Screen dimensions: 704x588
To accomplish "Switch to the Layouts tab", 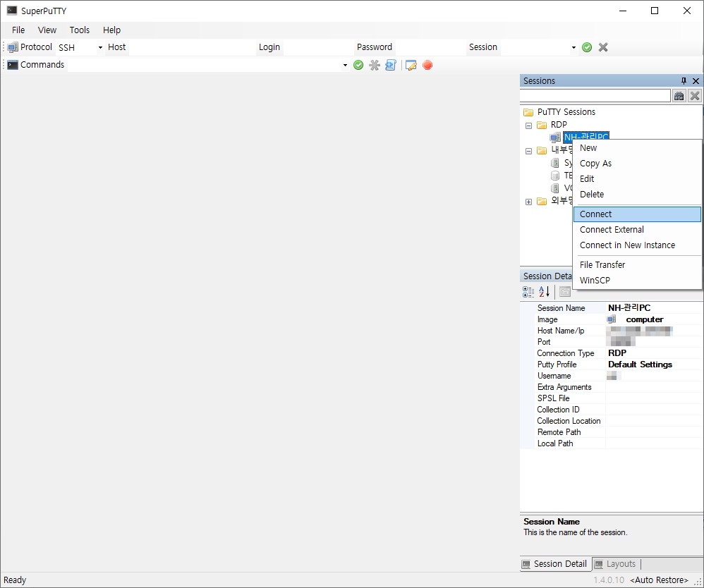I will coord(616,564).
